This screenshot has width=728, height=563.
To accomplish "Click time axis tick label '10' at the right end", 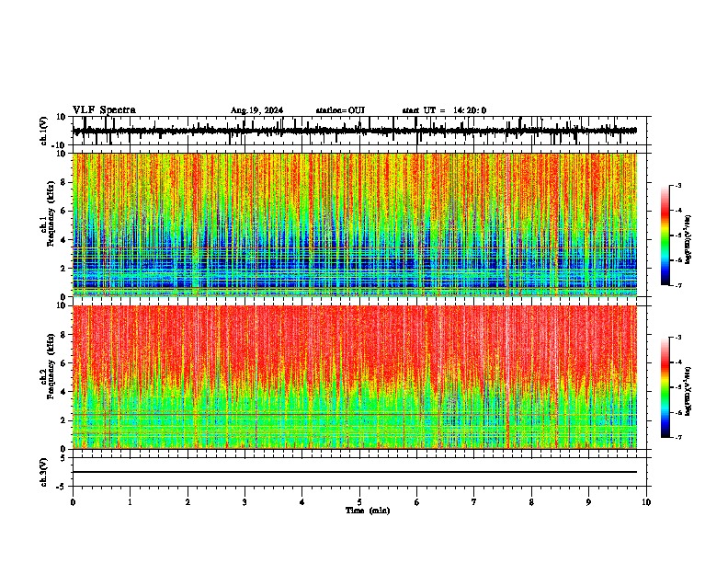I will [646, 502].
